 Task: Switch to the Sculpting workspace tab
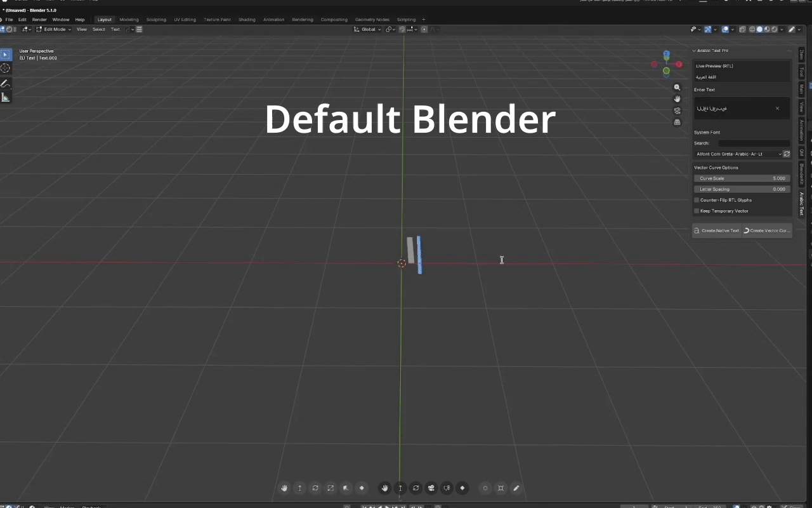[156, 20]
